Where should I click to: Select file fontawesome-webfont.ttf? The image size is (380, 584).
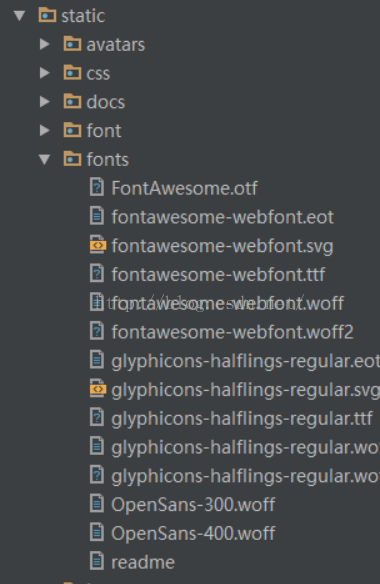pos(218,274)
